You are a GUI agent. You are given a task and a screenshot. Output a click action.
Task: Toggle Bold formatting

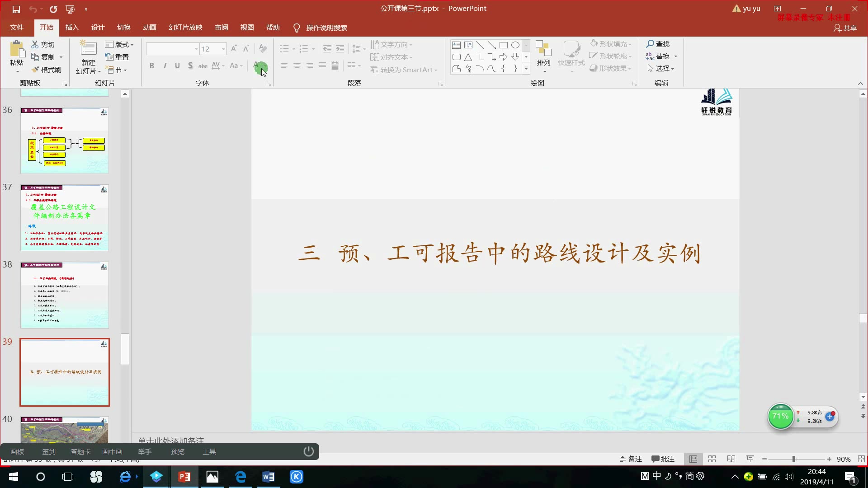(x=152, y=66)
